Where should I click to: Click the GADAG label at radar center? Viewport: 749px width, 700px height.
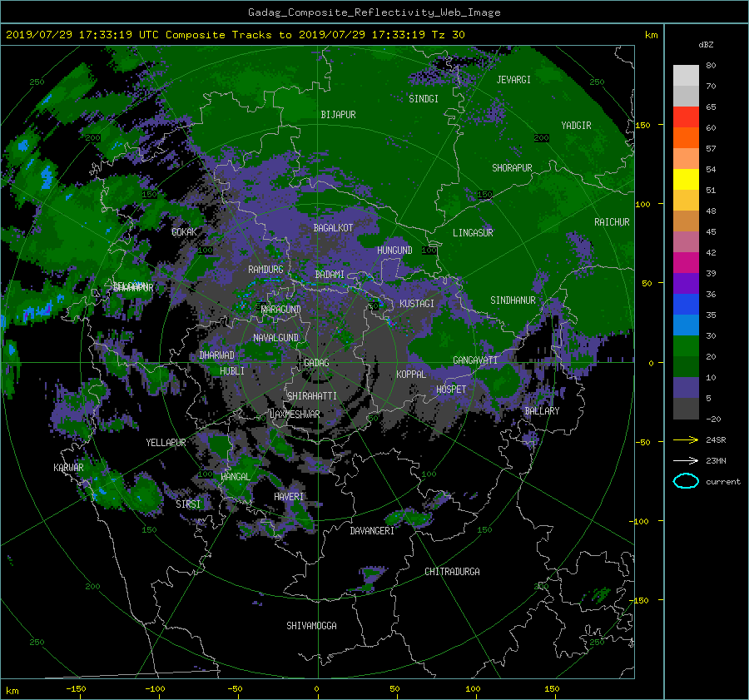(317, 363)
